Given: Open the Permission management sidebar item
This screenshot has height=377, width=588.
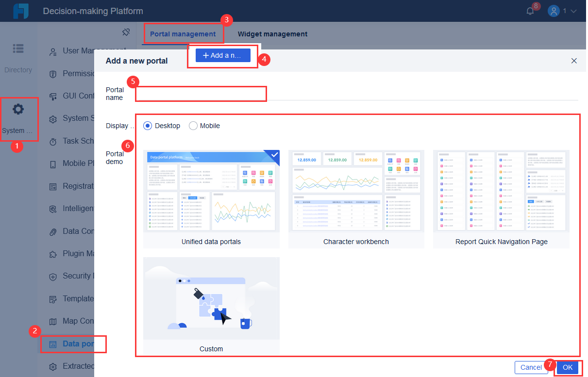Looking at the screenshot, I should click(52, 73).
